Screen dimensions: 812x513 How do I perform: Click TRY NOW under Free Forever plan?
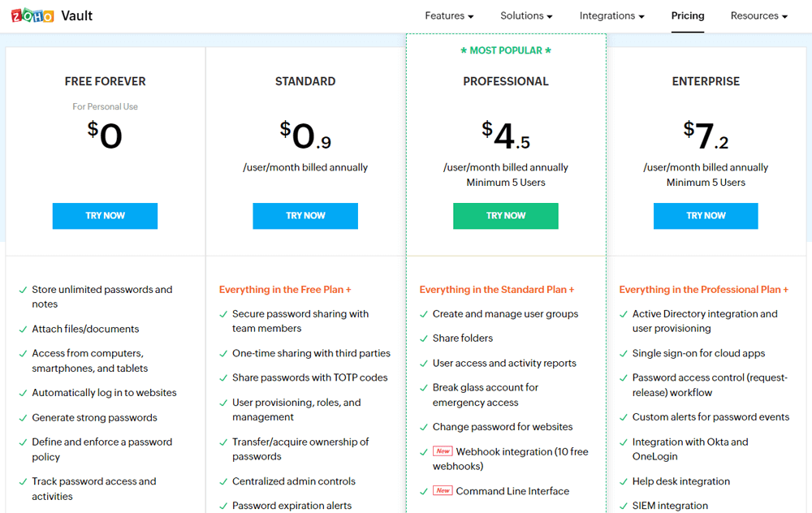pos(105,216)
